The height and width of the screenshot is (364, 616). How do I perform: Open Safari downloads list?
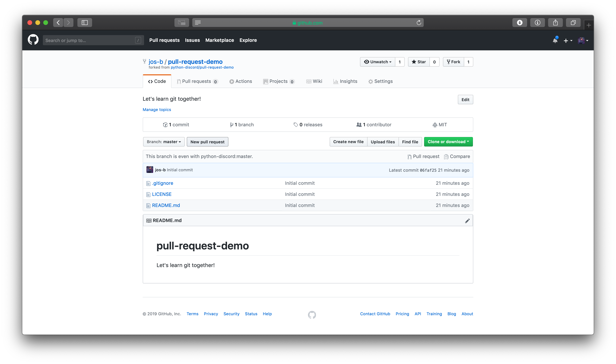[520, 23]
